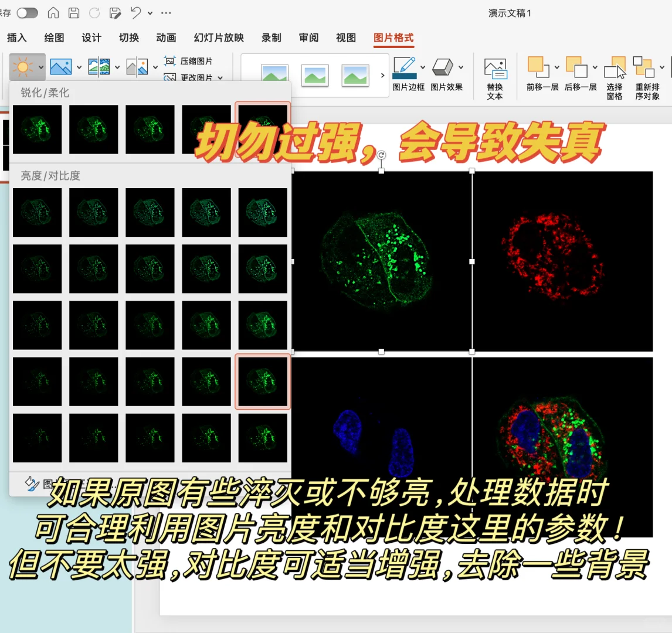Click the Save floppy disk icon
Screen dimensions: 672x633
[74, 13]
